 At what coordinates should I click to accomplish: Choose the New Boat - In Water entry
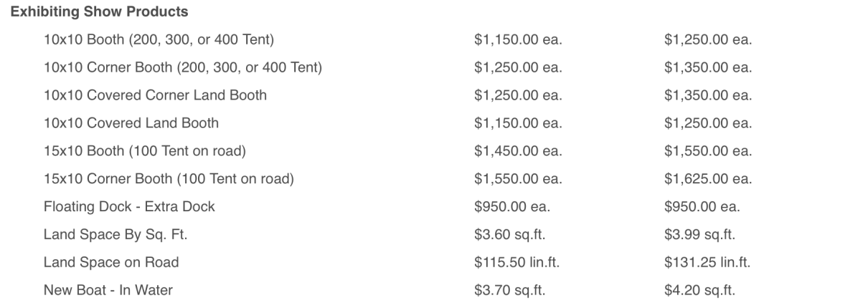pyautogui.click(x=108, y=290)
